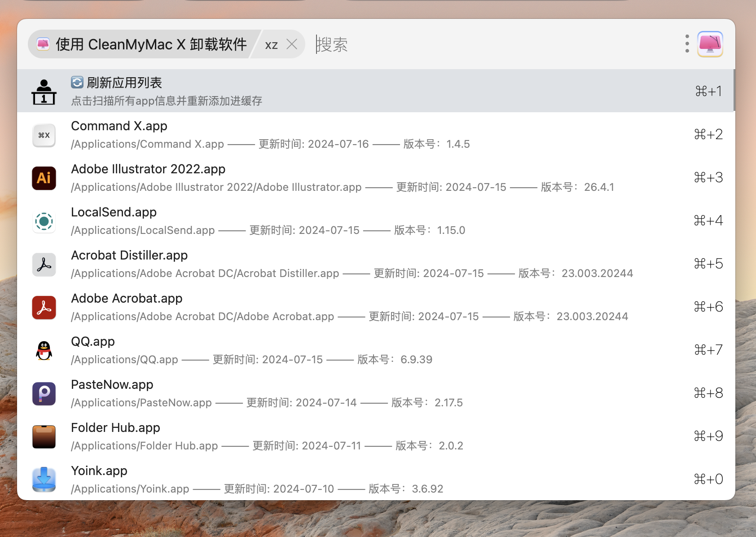Select the 刷新应用列表 row
This screenshot has height=537, width=756.
(375, 91)
